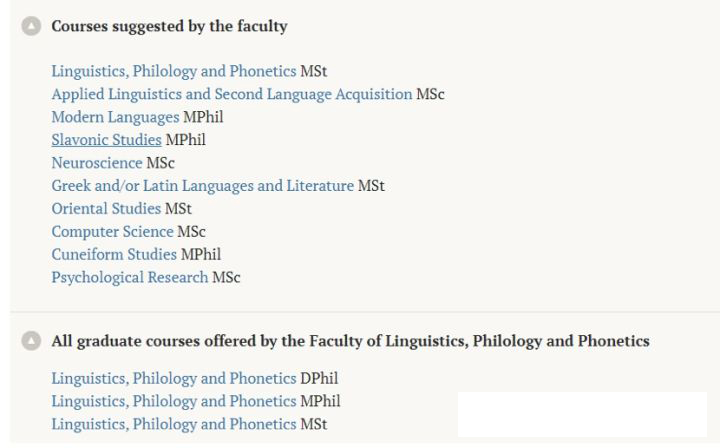Select the Cuneiform Studies course link

114,255
